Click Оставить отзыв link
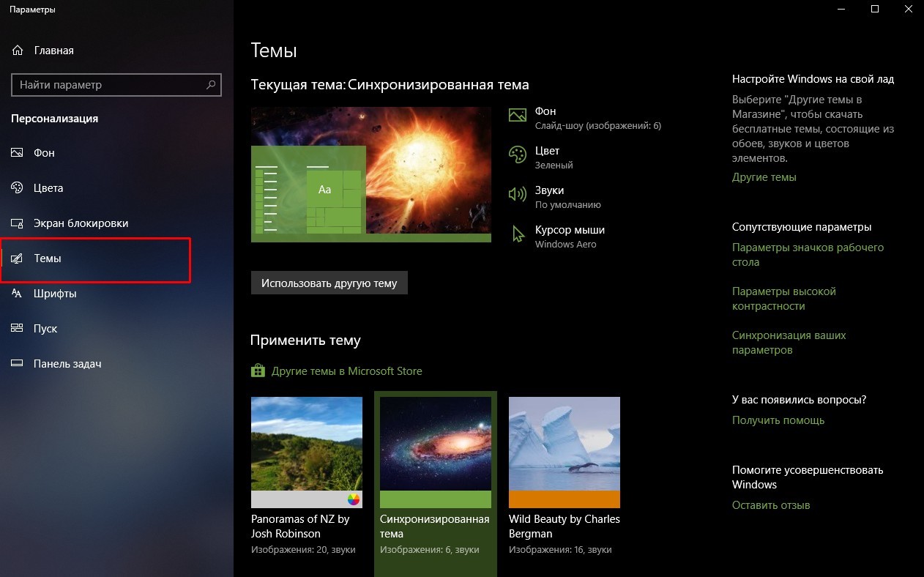The height and width of the screenshot is (577, 924). tap(771, 505)
